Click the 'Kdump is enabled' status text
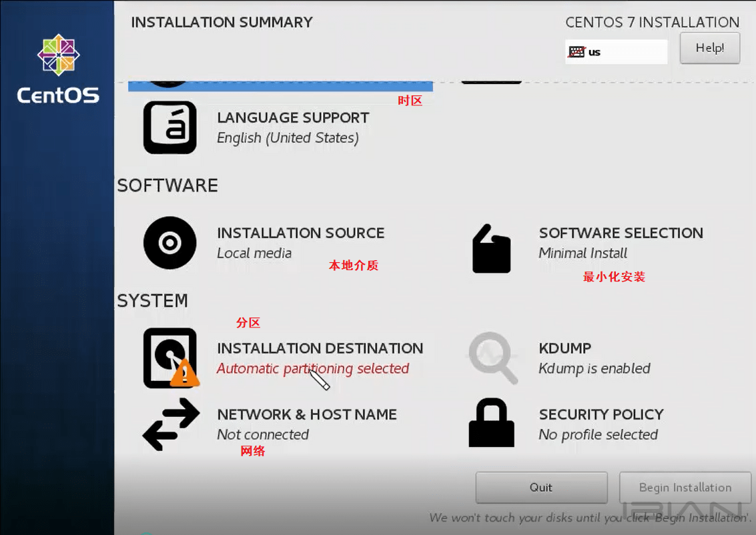 (x=594, y=368)
